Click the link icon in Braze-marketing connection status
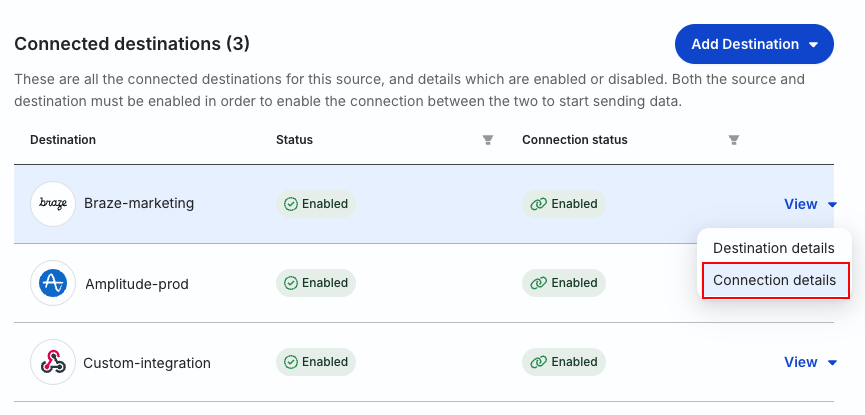Viewport: 865px width, 415px height. coord(538,204)
